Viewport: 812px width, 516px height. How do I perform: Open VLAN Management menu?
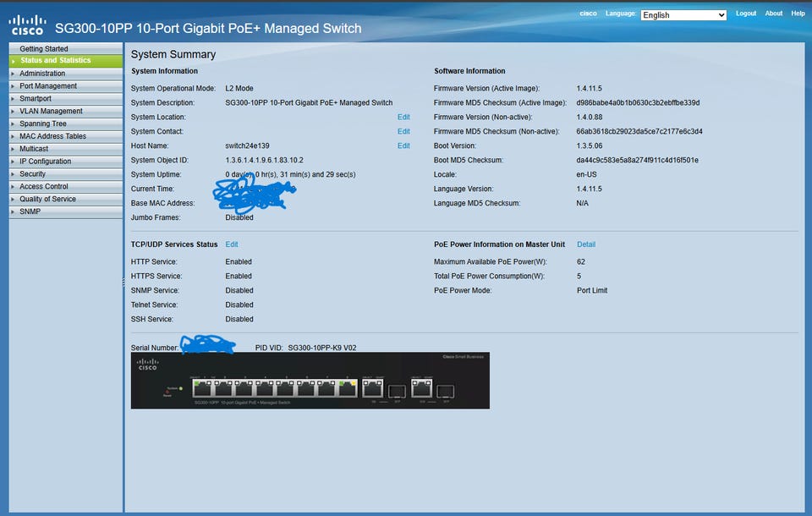[x=66, y=111]
